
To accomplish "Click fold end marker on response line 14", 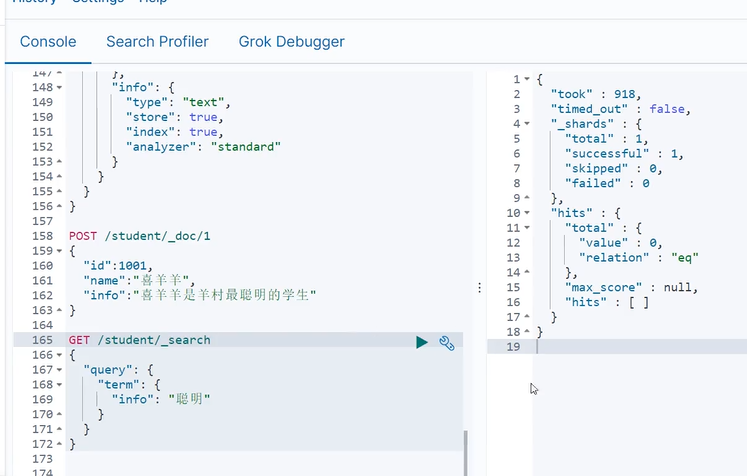I will (x=527, y=272).
